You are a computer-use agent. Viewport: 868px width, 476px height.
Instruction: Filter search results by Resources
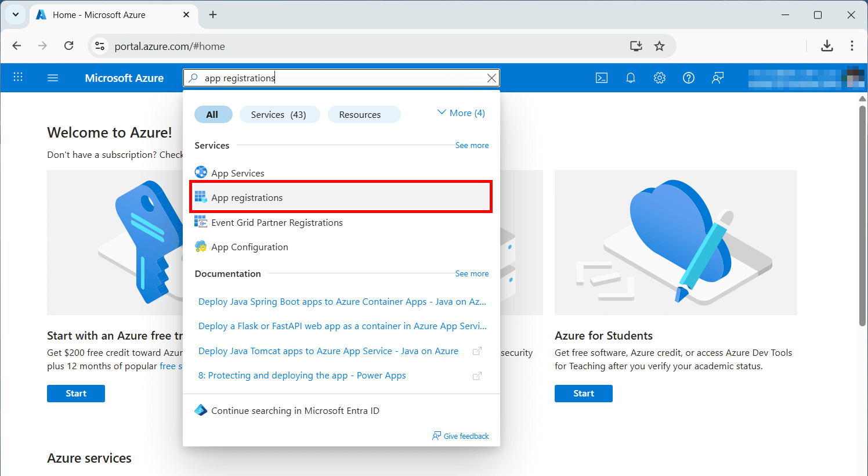(x=364, y=114)
